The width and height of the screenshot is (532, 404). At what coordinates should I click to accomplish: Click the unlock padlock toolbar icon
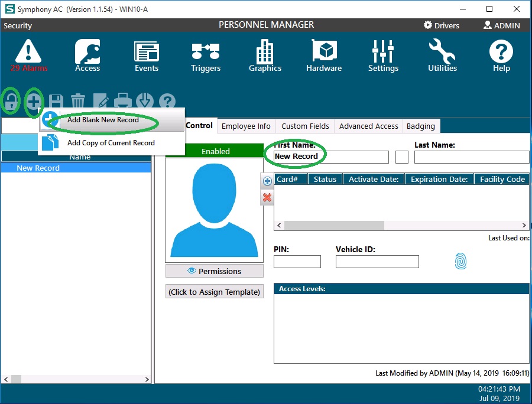pyautogui.click(x=11, y=101)
